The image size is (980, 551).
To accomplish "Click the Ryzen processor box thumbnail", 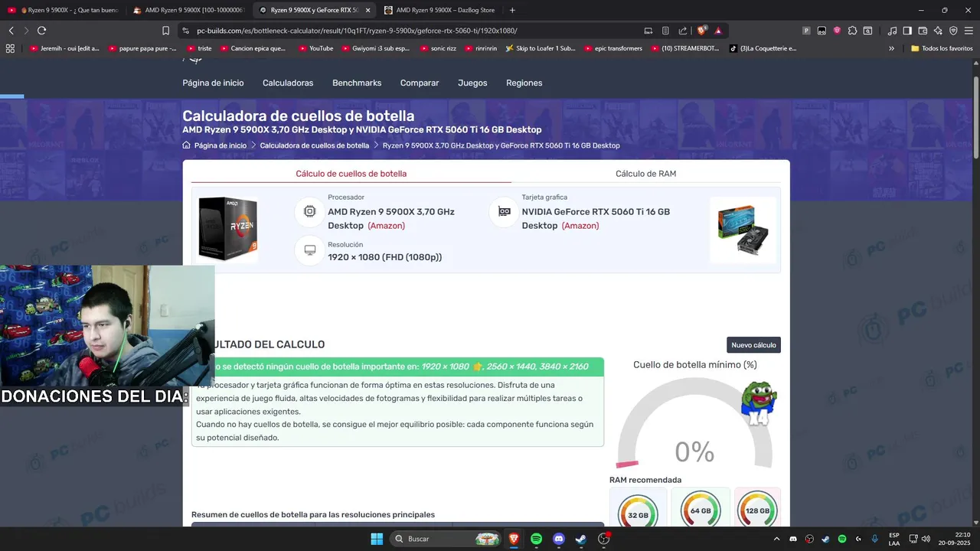I will 227,230.
